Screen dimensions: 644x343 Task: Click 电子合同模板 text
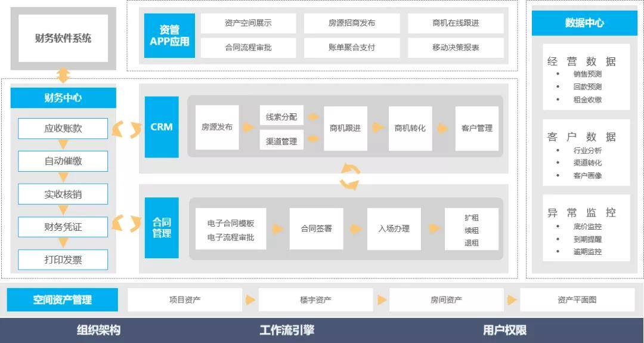(x=231, y=224)
